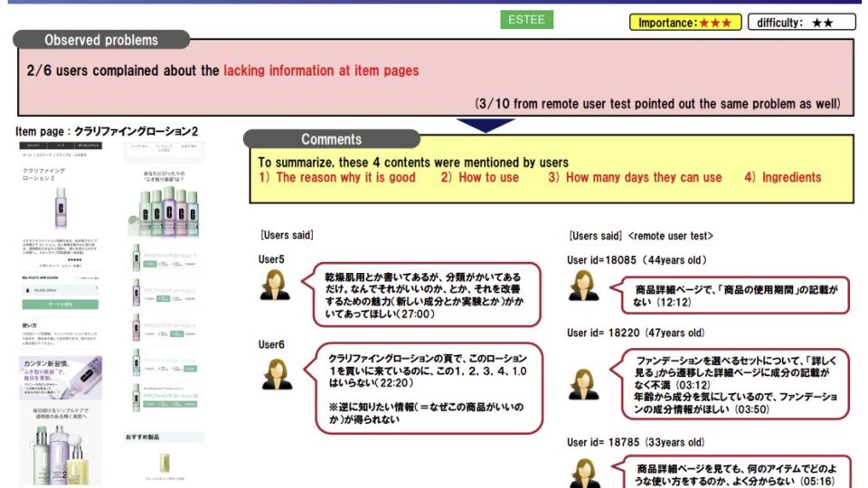Screen dimensions: 868x488
Task: Click the '使い方' heading in item page
Action: 29,326
